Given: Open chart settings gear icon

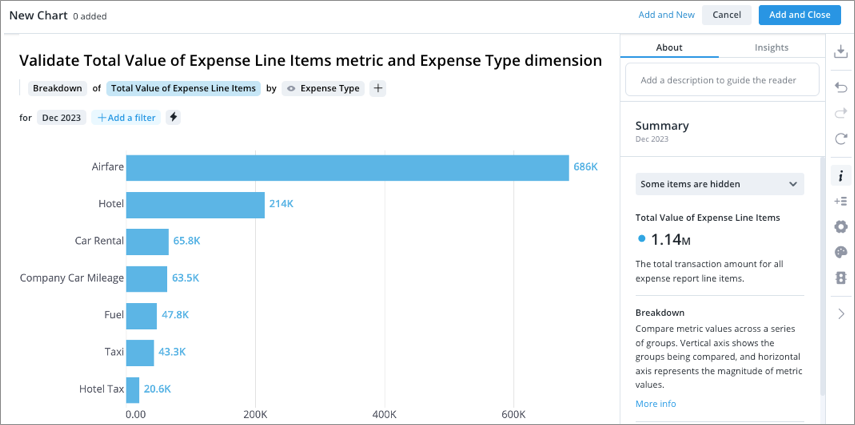Looking at the screenshot, I should [840, 227].
